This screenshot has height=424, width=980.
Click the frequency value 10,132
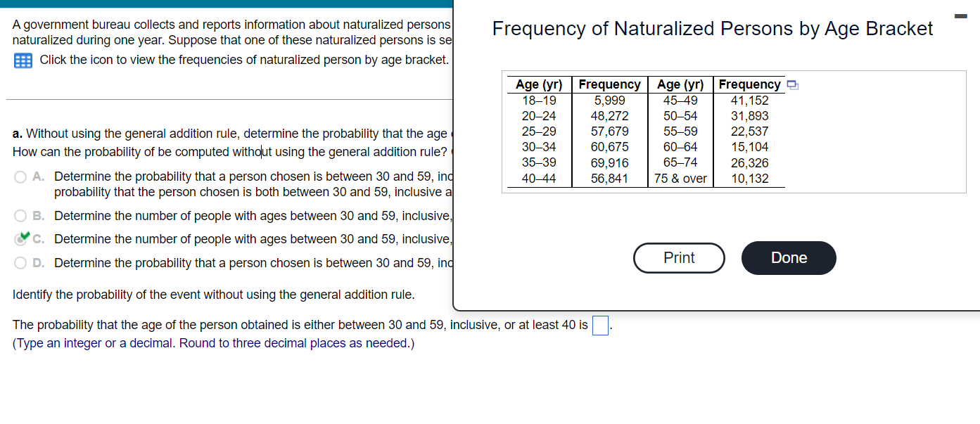750,179
